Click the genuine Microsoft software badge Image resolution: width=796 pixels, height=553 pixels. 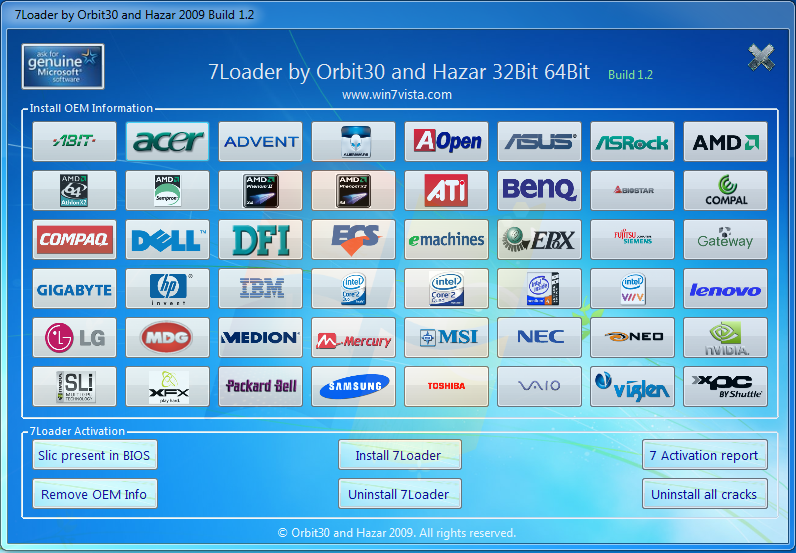tap(63, 67)
